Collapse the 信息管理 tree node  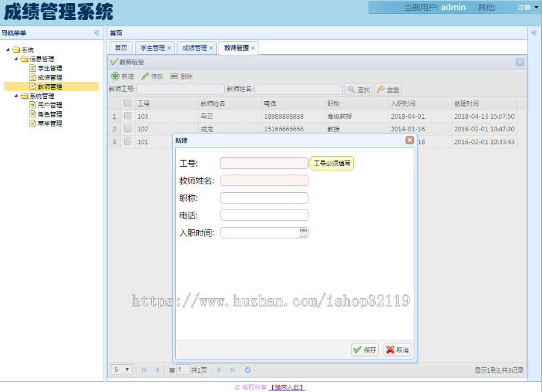click(15, 58)
